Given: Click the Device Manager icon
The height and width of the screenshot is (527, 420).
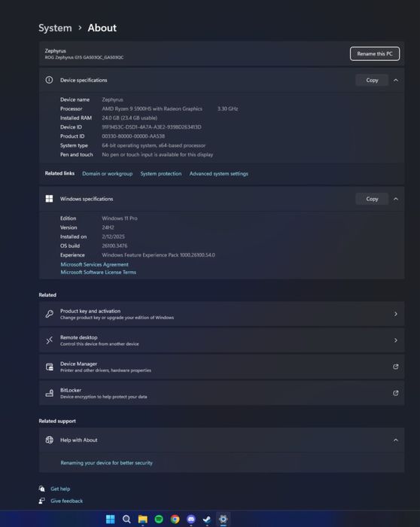Looking at the screenshot, I should [50, 367].
